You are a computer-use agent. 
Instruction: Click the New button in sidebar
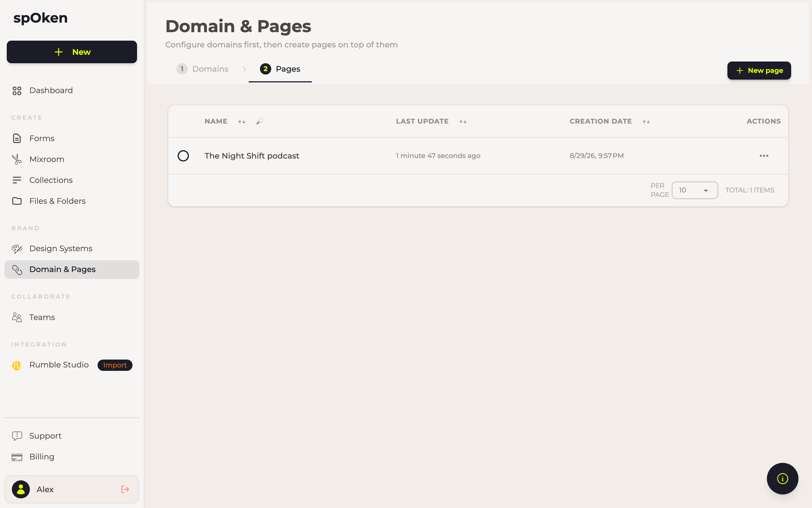tap(72, 52)
